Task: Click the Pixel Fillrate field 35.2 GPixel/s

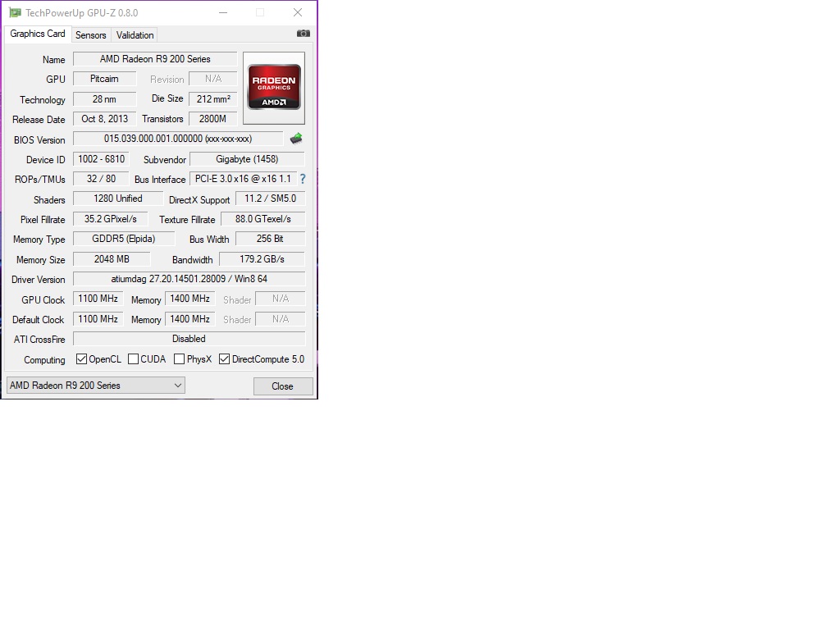Action: [x=111, y=219]
